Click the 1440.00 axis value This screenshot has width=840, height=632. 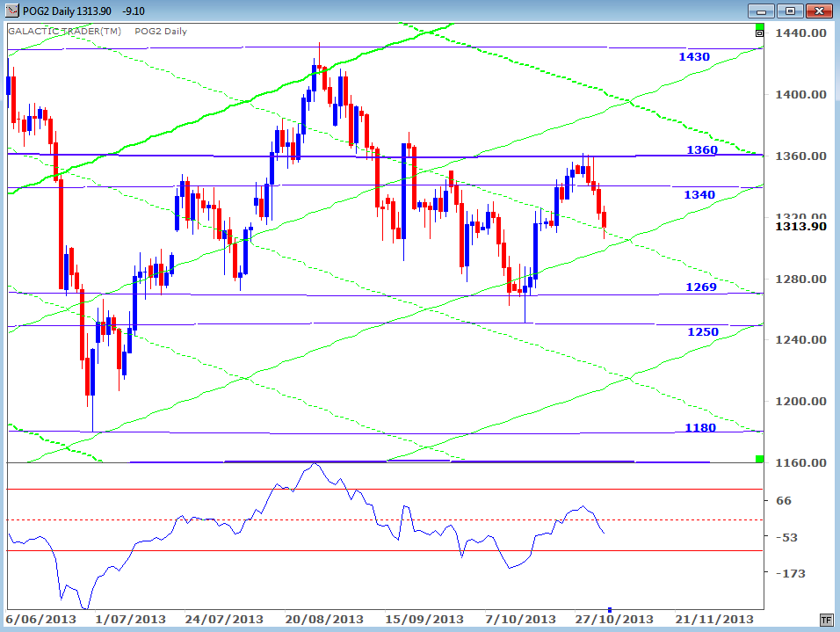tap(800, 33)
